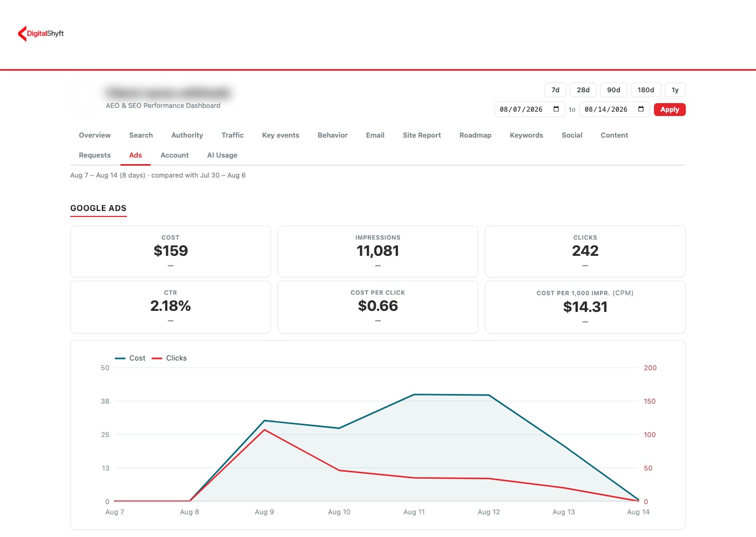Open the Behavior tab
The height and width of the screenshot is (537, 756).
[x=333, y=135]
